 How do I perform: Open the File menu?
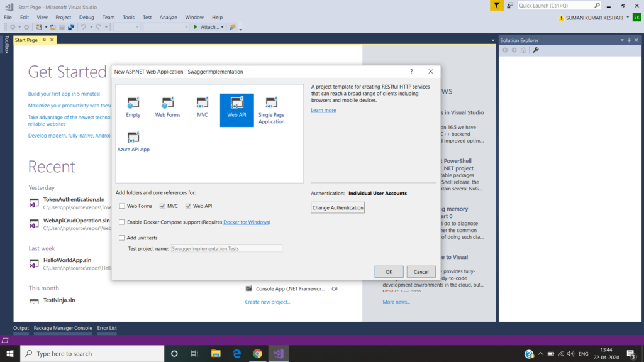click(8, 17)
